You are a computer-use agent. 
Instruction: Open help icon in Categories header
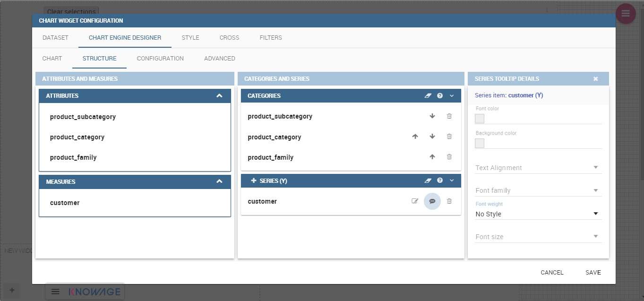click(440, 96)
